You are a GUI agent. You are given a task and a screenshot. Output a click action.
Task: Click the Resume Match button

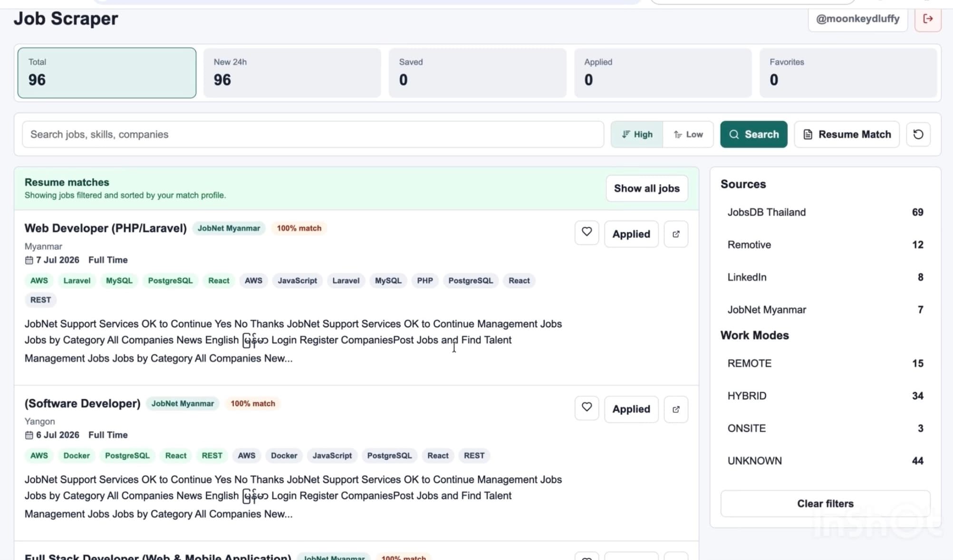click(847, 134)
